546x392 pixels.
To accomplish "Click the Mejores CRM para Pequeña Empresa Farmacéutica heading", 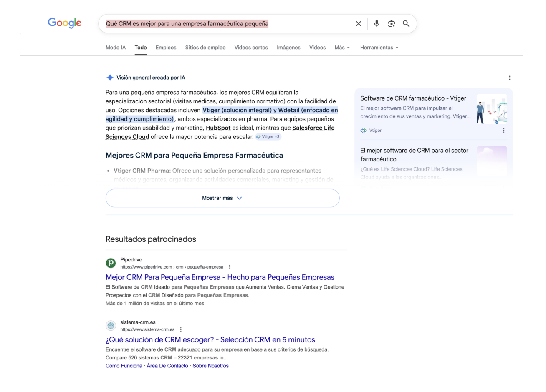I will [195, 156].
